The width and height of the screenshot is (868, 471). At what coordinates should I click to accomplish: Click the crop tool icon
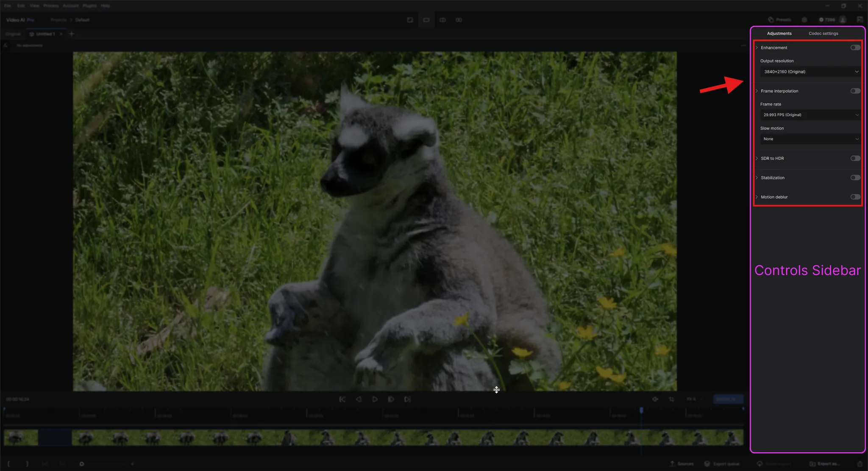click(x=671, y=399)
